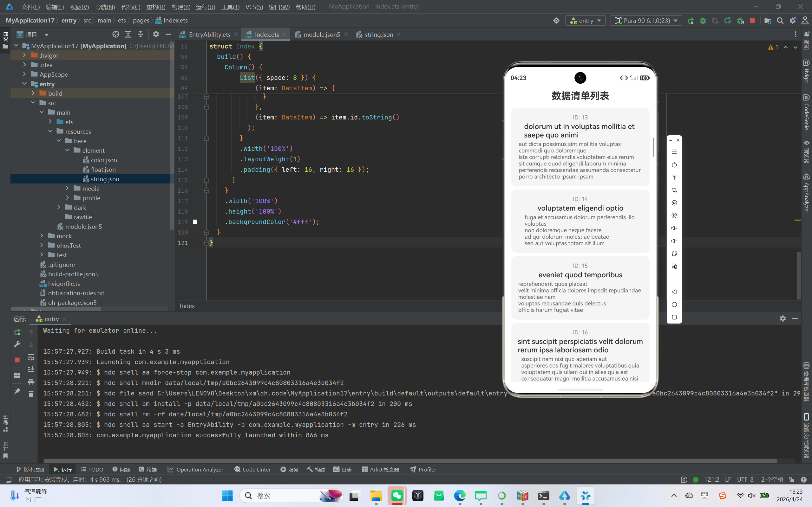This screenshot has height=507, width=812.
Task: Toggle pin tab in run panel
Action: pyautogui.click(x=17, y=391)
